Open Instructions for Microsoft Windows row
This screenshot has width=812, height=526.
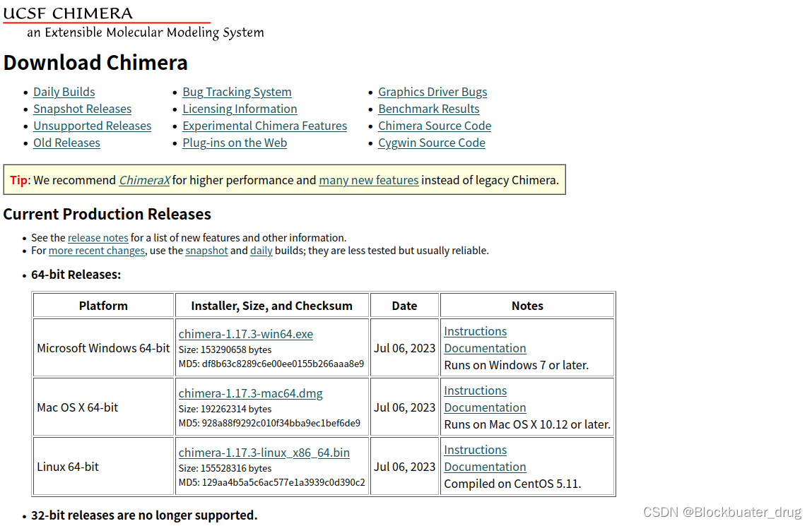[x=476, y=332]
